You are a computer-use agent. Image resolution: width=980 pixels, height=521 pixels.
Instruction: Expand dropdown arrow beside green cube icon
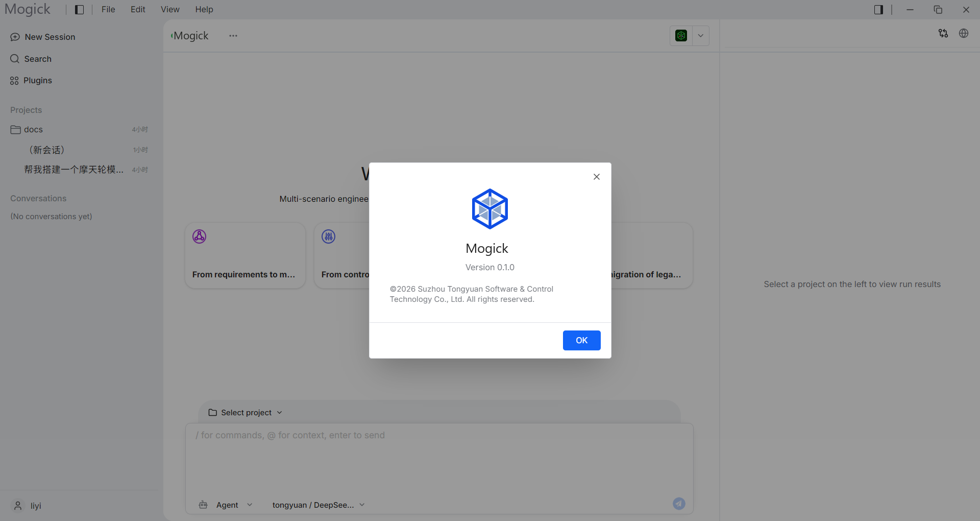[x=701, y=36]
